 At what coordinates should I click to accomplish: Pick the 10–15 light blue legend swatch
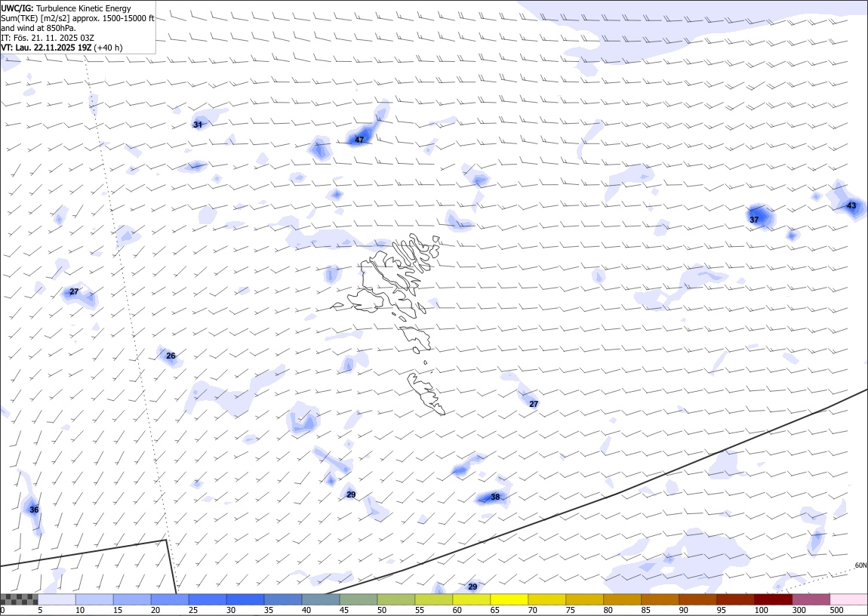94,599
